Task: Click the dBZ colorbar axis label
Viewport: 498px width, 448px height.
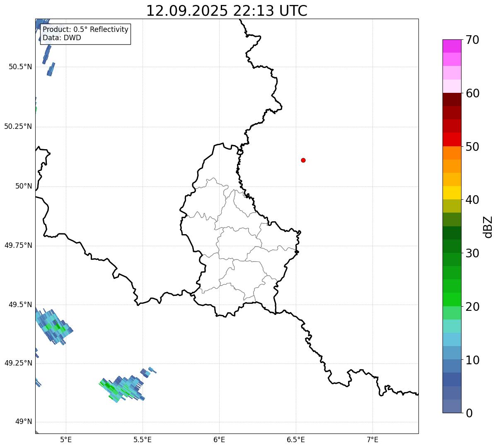Action: coord(488,227)
